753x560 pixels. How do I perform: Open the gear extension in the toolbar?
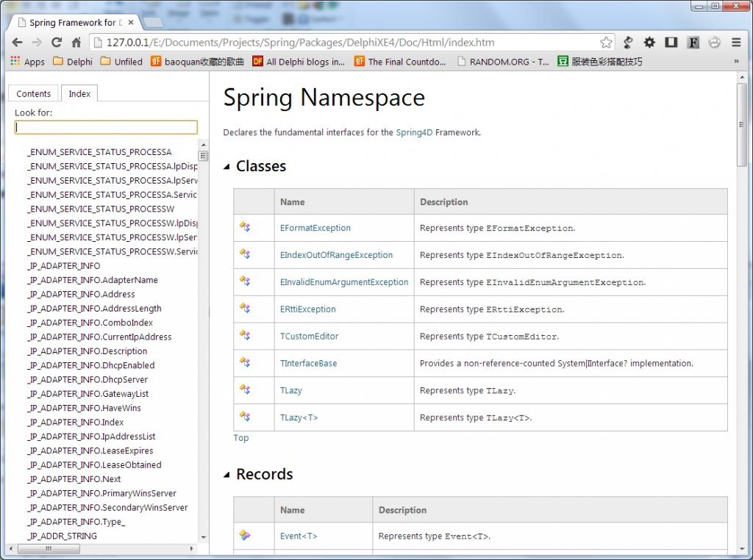(x=650, y=43)
